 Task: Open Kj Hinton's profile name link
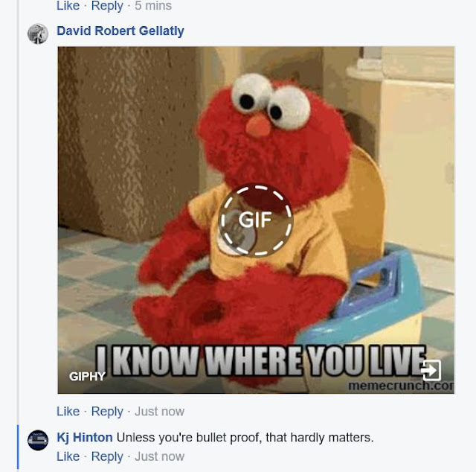[x=84, y=438]
